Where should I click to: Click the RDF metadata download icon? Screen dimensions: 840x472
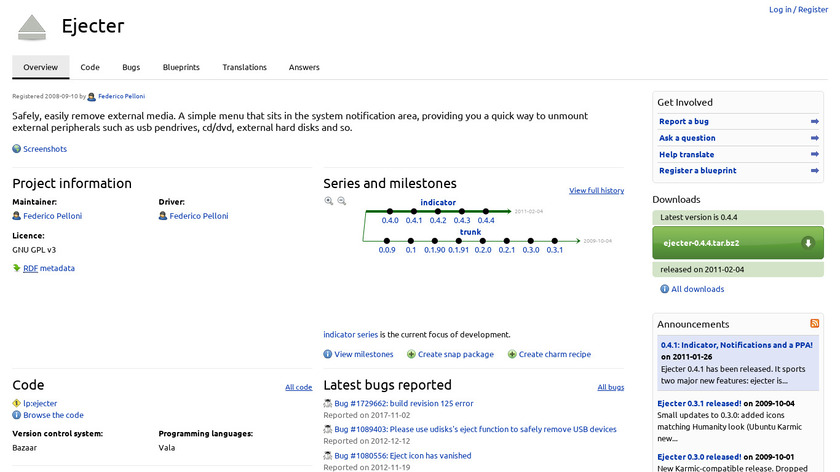(17, 268)
